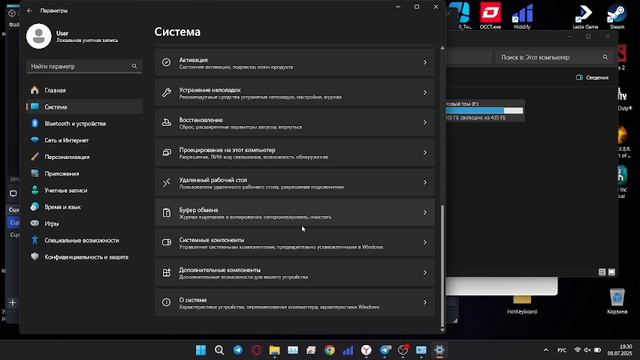The width and height of the screenshot is (640, 360).
Task: Expand О системе chevron arrow
Action: pyautogui.click(x=425, y=302)
